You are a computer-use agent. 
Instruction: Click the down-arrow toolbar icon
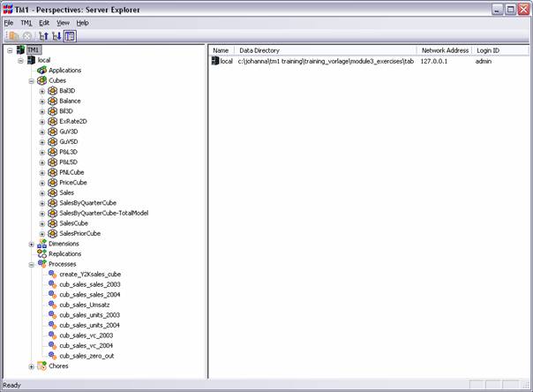56,36
